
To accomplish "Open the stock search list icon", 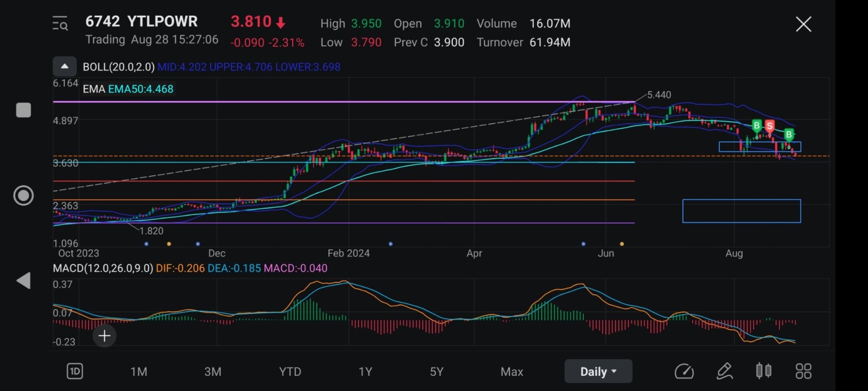I will pos(60,24).
